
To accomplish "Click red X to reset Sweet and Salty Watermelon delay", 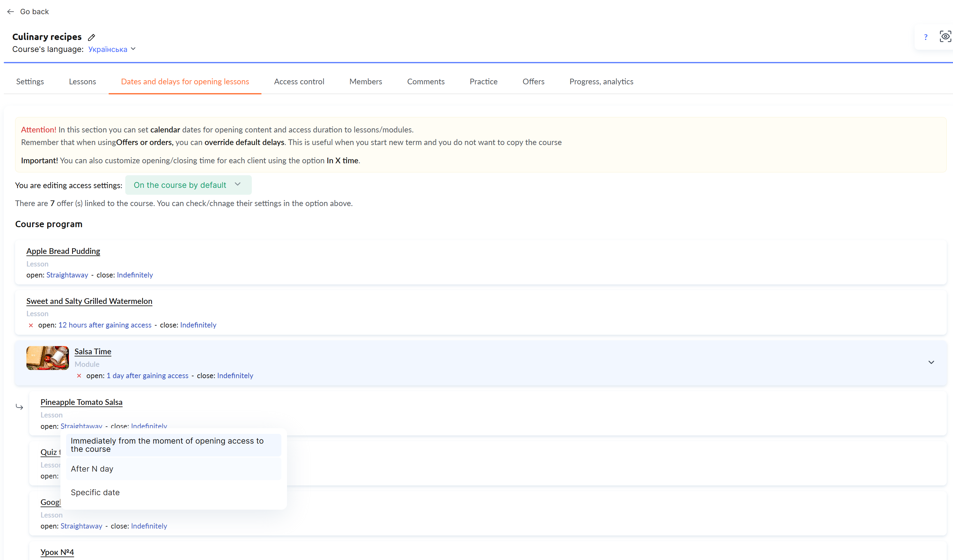I will point(31,325).
